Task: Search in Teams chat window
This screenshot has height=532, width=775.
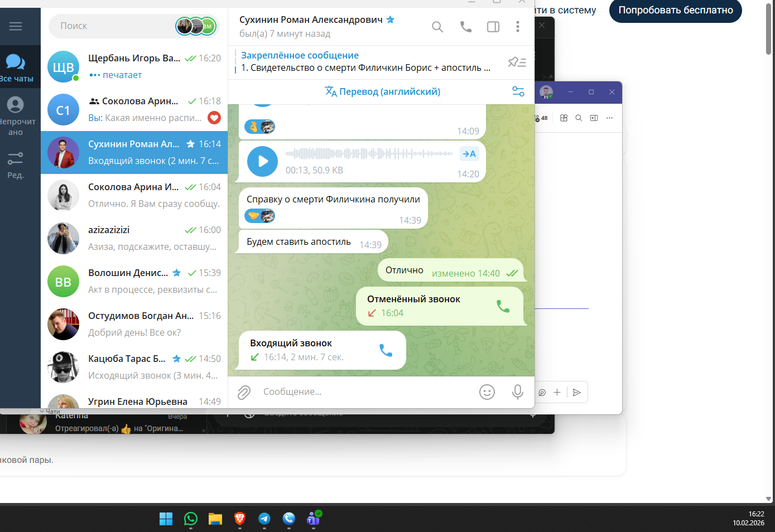Action: pos(579,118)
